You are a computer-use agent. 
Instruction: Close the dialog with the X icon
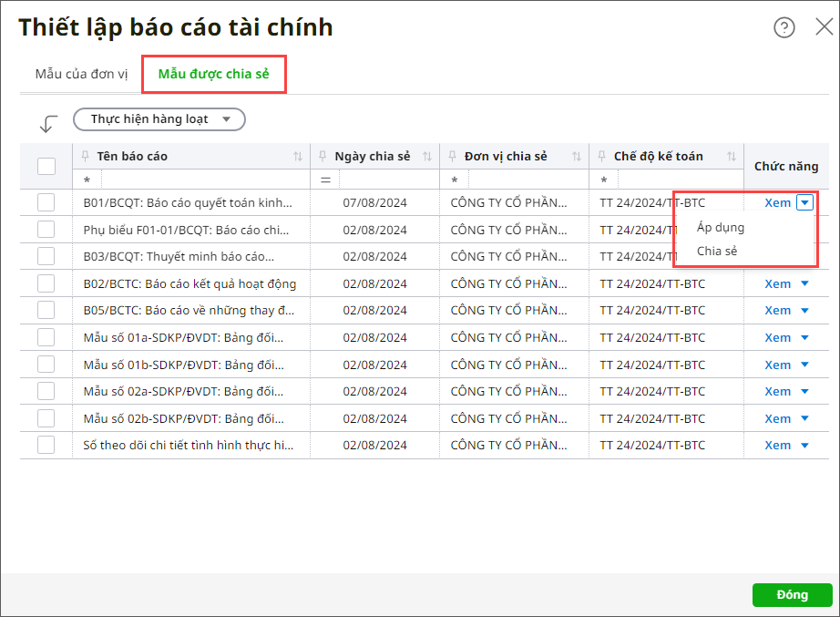pos(824,26)
